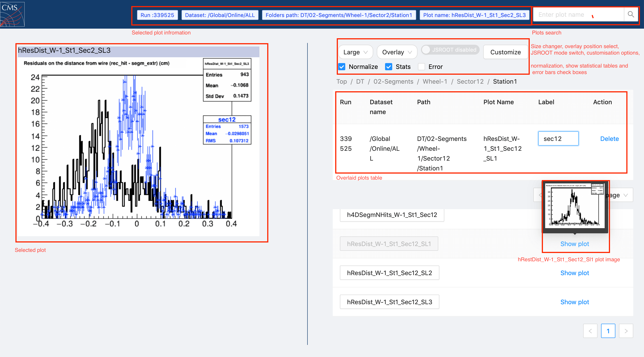The image size is (644, 357).
Task: Open the Large size dropdown
Action: (x=355, y=52)
